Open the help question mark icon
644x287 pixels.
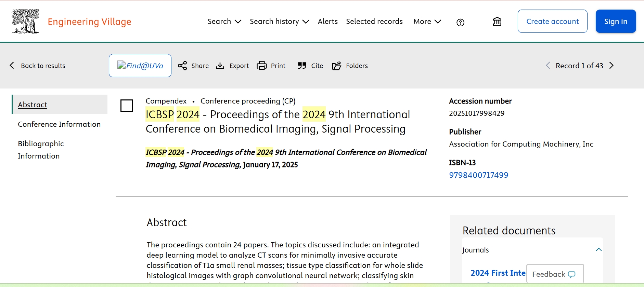point(460,23)
